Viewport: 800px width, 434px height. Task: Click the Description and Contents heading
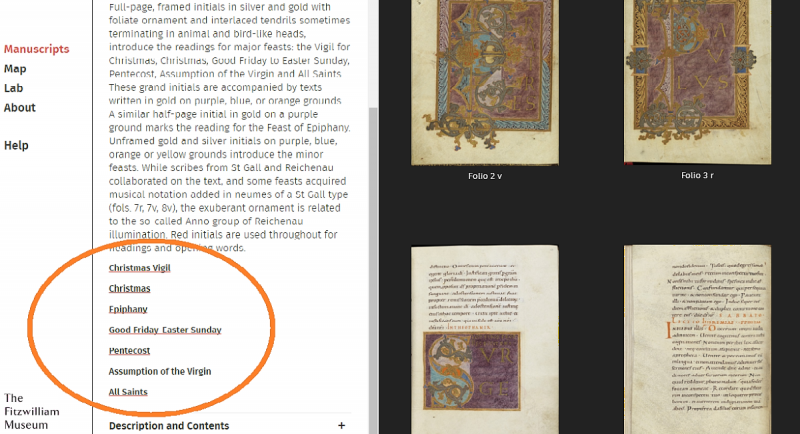click(x=169, y=425)
